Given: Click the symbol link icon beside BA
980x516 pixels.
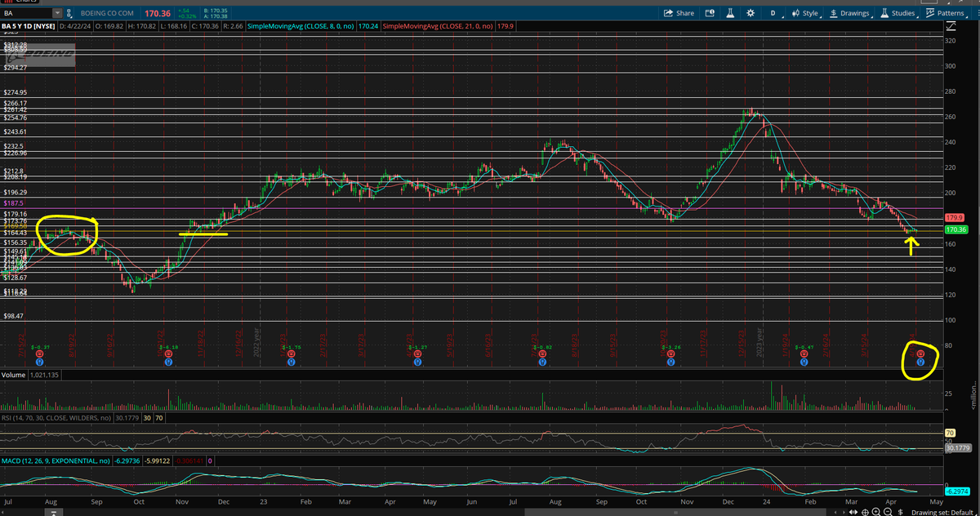Looking at the screenshot, I should [x=68, y=14].
